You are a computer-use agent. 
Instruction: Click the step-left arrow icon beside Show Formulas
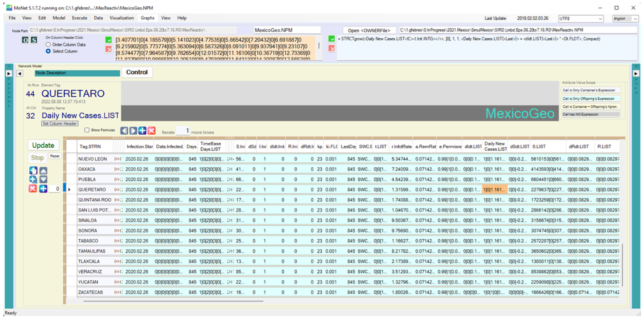pos(124,130)
